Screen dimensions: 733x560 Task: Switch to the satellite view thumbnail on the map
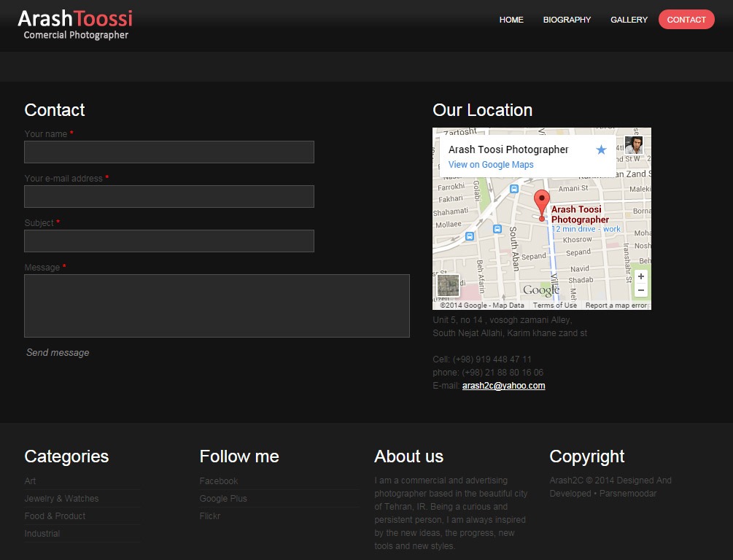click(x=448, y=285)
